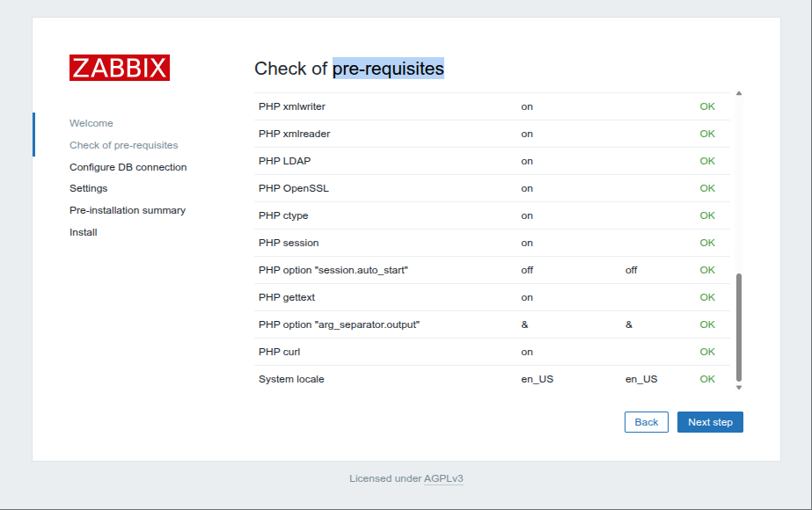Select Install step in sidebar
Viewport: 812px width, 510px height.
pyautogui.click(x=84, y=232)
